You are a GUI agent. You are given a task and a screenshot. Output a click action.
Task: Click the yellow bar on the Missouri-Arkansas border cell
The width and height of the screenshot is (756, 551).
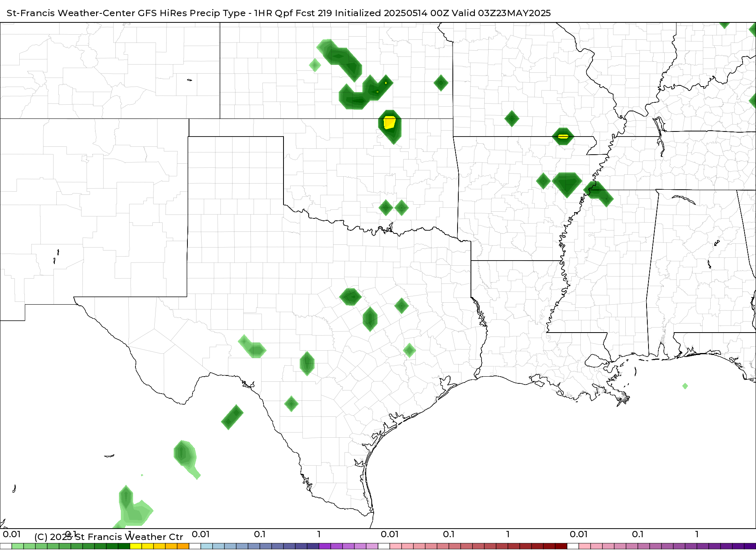click(563, 137)
